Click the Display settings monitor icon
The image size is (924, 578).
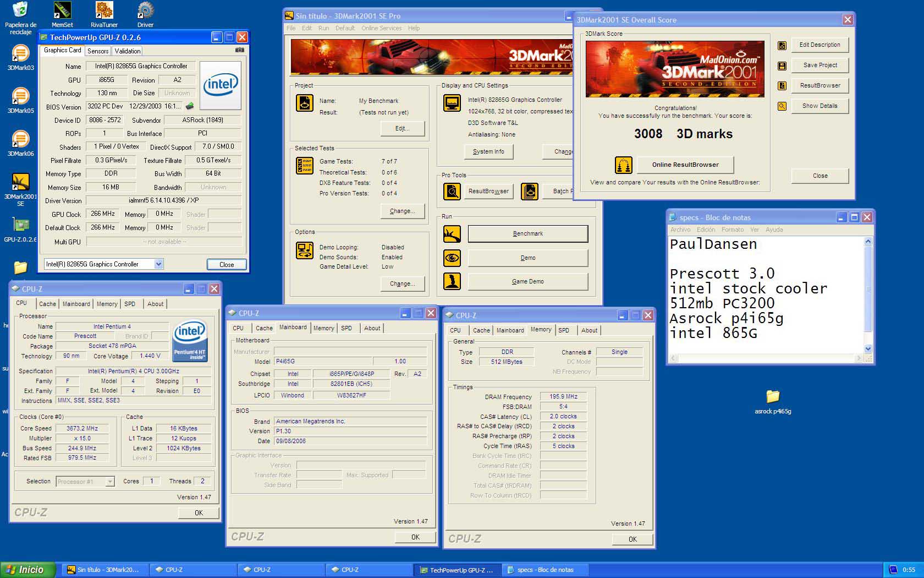[452, 103]
